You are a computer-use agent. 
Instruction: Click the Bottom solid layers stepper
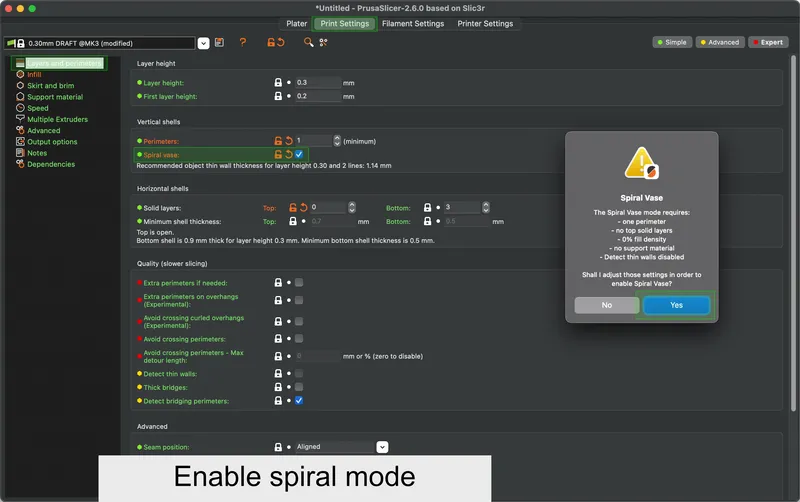click(486, 207)
